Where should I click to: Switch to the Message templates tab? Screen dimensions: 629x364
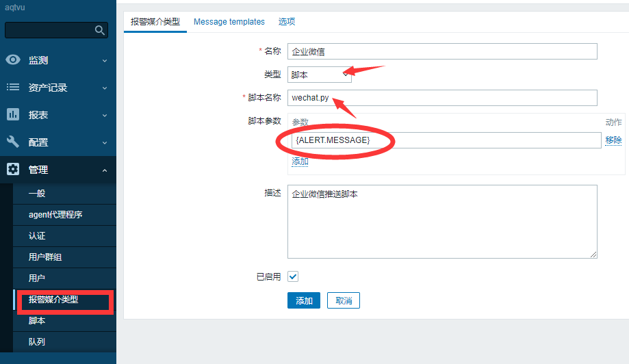229,22
